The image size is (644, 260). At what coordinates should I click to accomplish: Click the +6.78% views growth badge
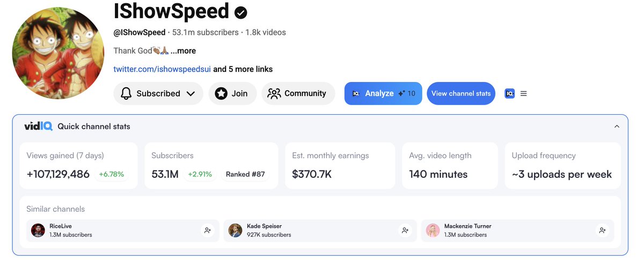[112, 174]
